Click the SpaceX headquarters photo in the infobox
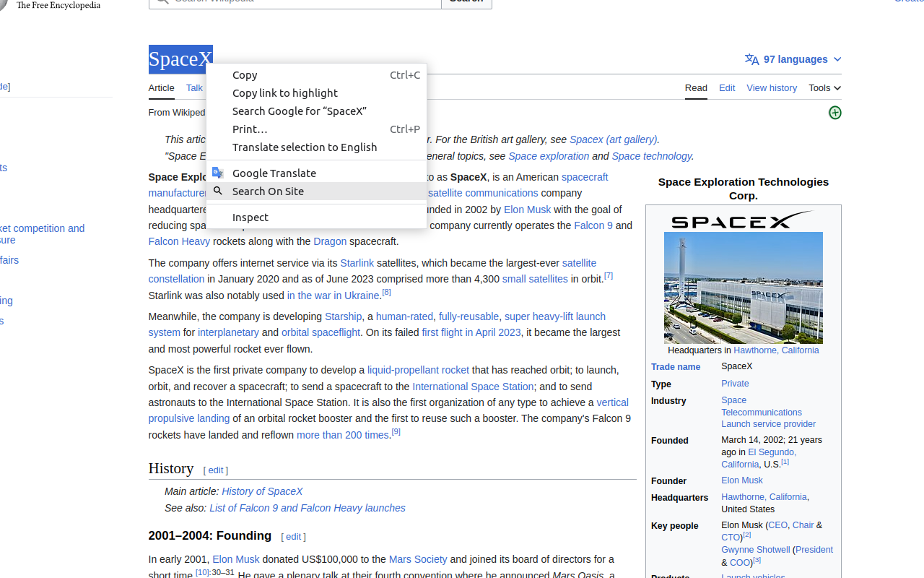 (x=744, y=287)
